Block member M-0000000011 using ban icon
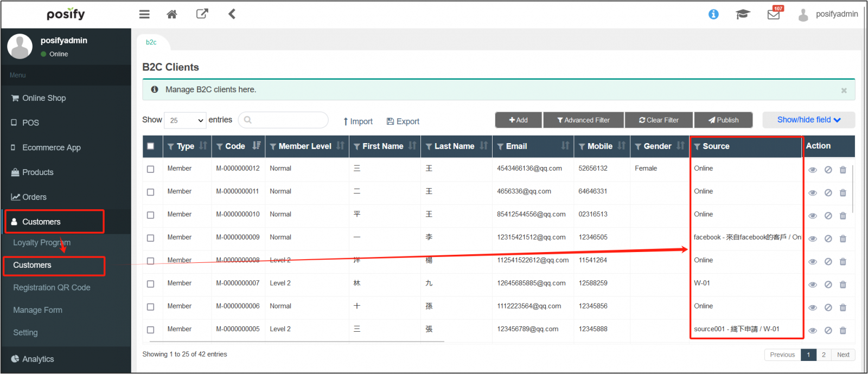 coord(828,192)
